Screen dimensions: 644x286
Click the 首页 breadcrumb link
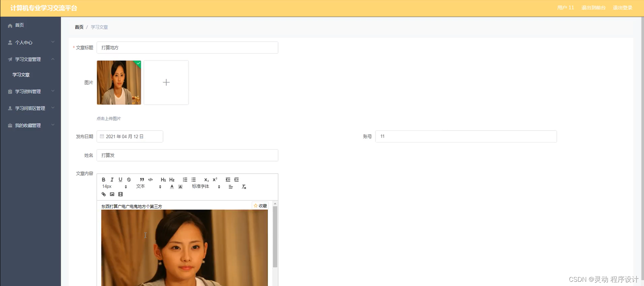click(79, 27)
